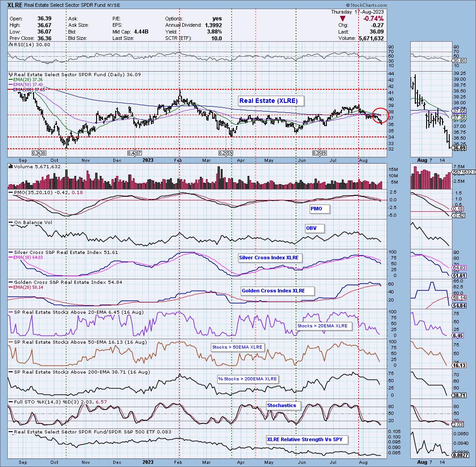The height and width of the screenshot is (467, 476).
Task: Click the StockCharts.com label
Action: pos(366,5)
